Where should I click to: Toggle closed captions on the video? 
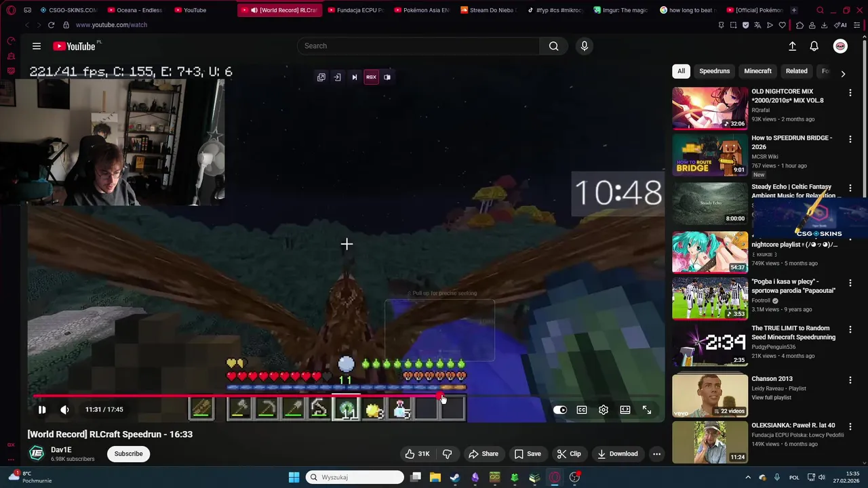click(582, 409)
